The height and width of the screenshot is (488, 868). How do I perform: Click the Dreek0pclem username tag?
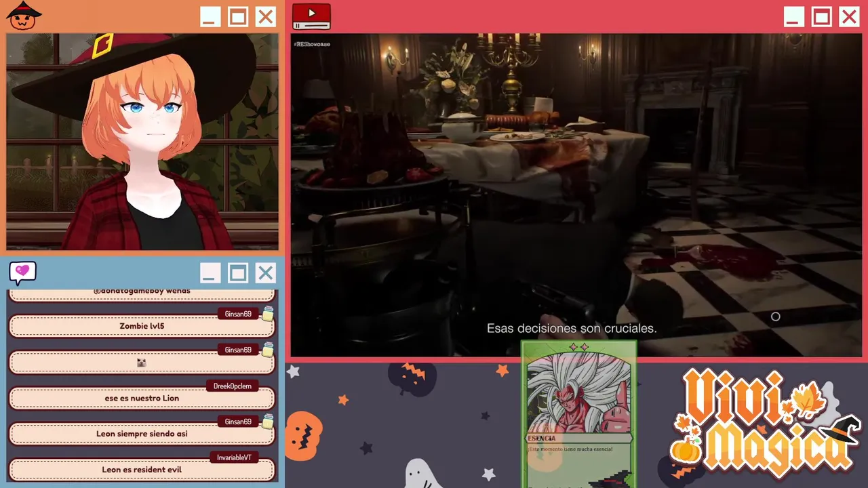pyautogui.click(x=232, y=386)
